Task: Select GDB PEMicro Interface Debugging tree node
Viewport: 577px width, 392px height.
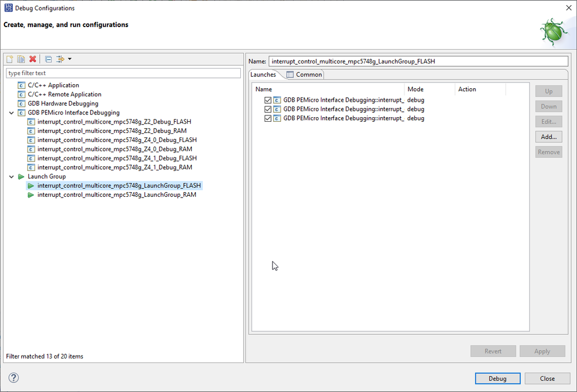Action: (73, 113)
